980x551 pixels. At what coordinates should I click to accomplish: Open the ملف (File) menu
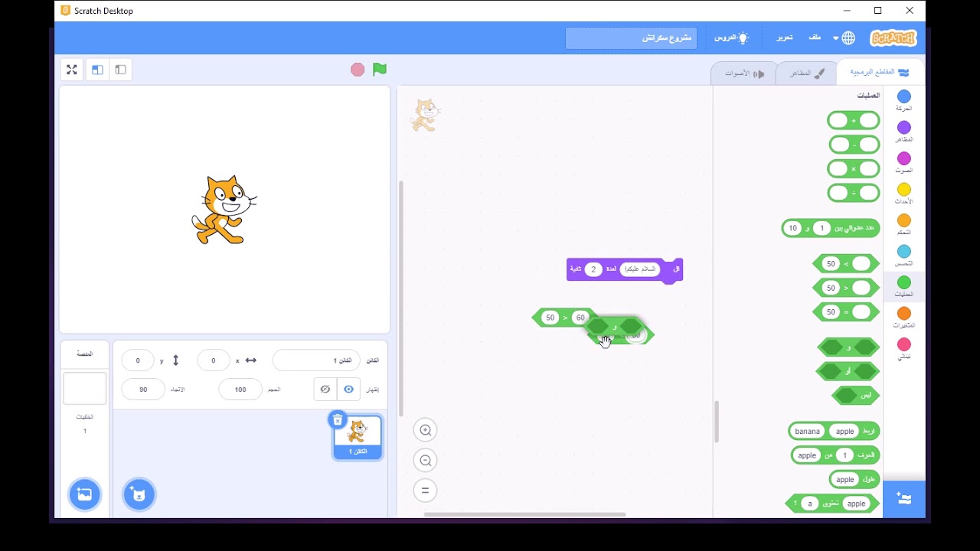(x=815, y=37)
